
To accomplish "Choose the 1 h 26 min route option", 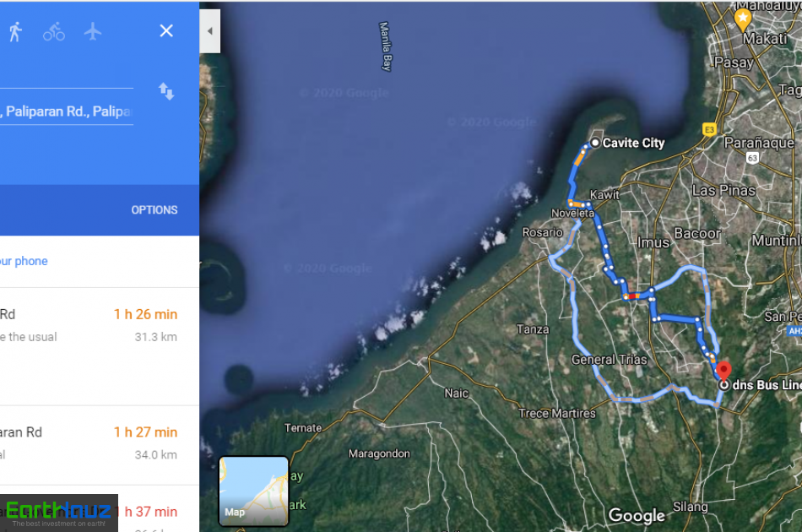I will pyautogui.click(x=100, y=346).
